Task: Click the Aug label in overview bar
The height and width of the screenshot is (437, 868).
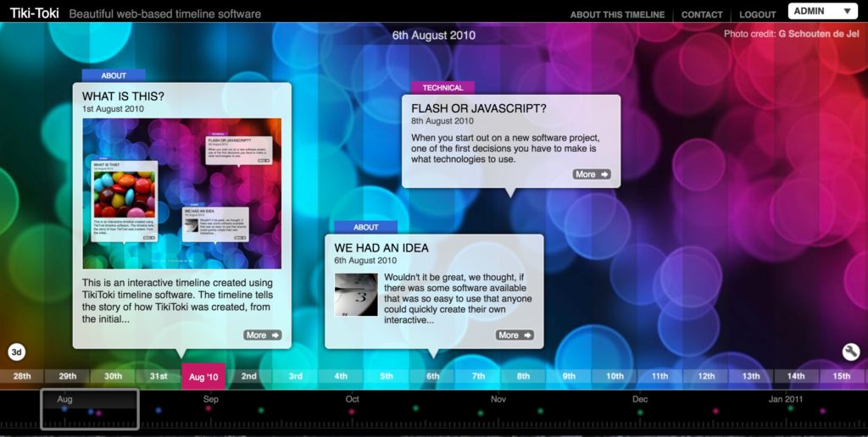Action: click(64, 399)
